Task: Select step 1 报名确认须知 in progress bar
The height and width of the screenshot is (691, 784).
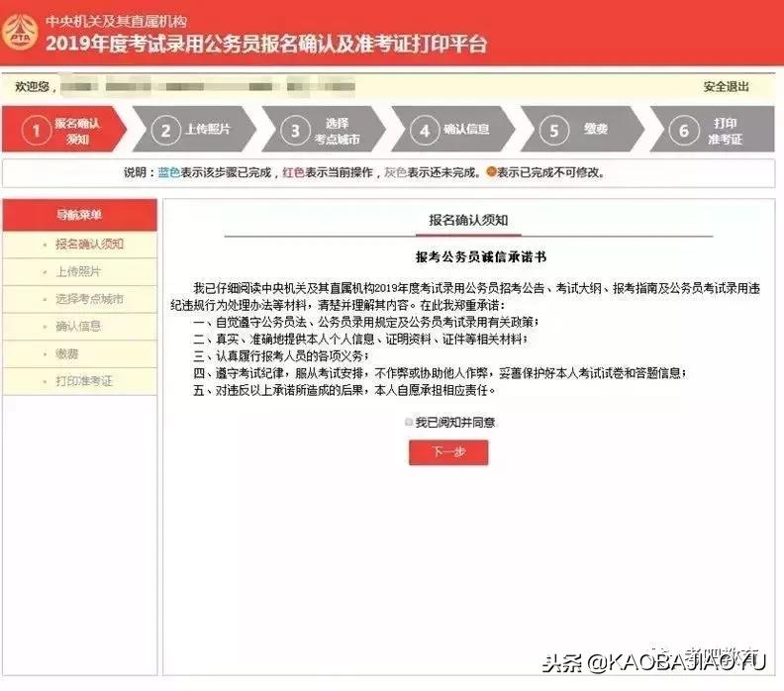Action: (64, 130)
